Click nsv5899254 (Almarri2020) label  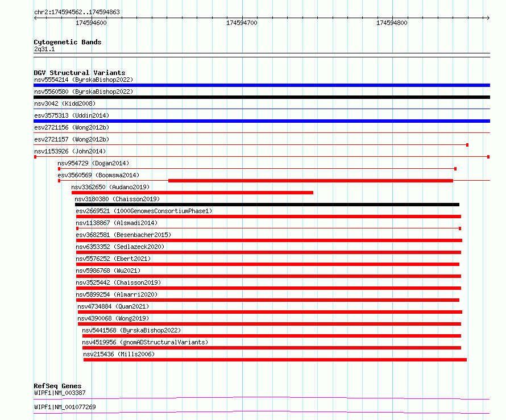117,294
